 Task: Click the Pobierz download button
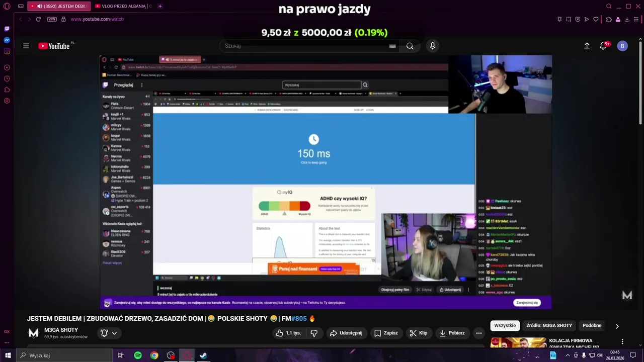pyautogui.click(x=452, y=333)
